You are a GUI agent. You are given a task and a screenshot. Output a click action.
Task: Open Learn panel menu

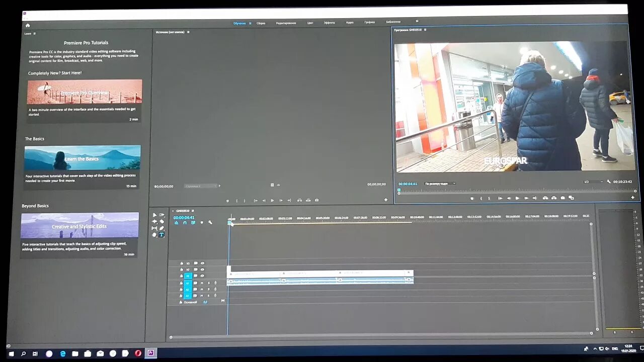[x=35, y=34]
